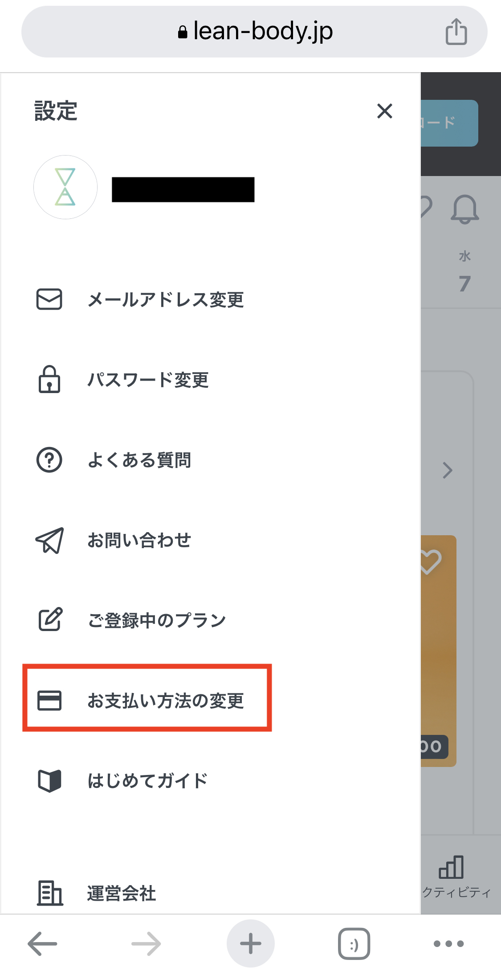Tap the hourglass profile avatar

(x=65, y=187)
